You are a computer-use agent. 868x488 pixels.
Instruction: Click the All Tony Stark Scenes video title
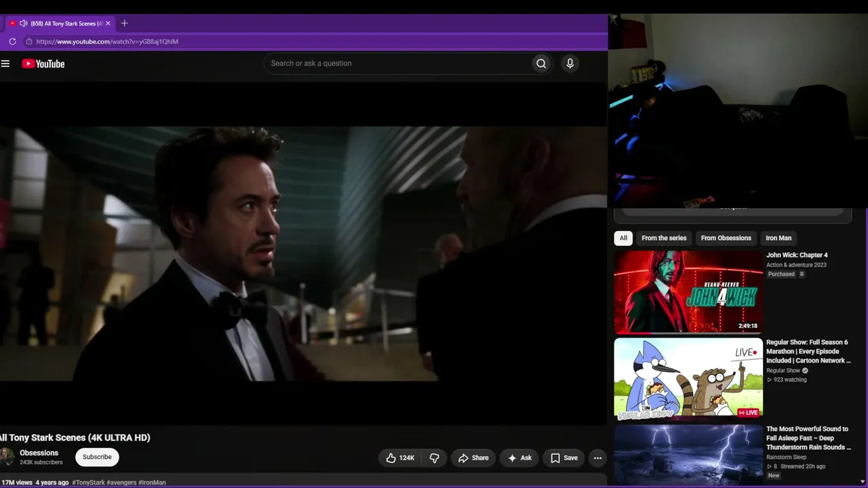(75, 438)
